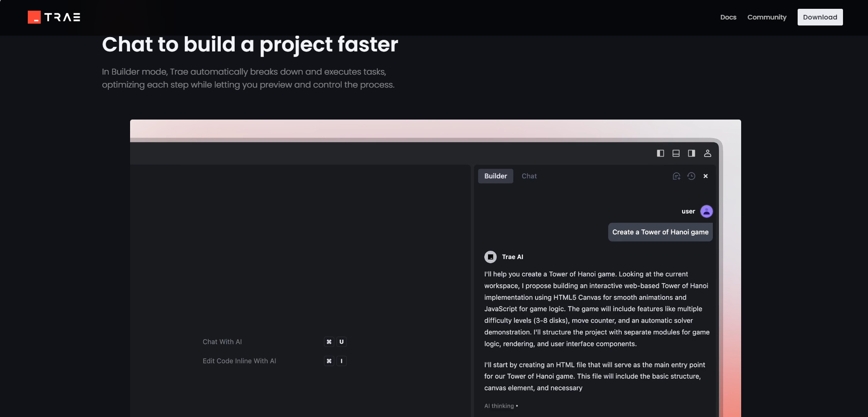
Task: Switch to the Chat tab
Action: [x=529, y=176]
